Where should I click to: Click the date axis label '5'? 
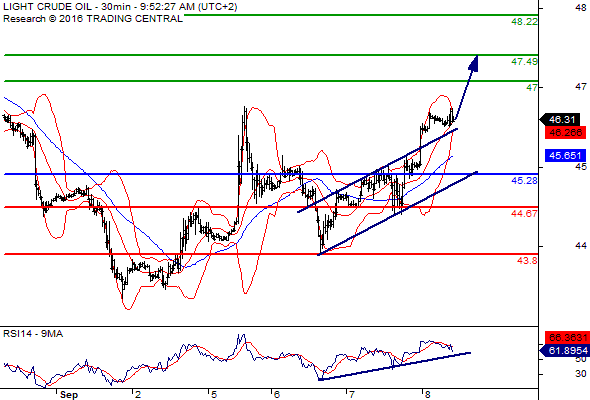pos(214,394)
